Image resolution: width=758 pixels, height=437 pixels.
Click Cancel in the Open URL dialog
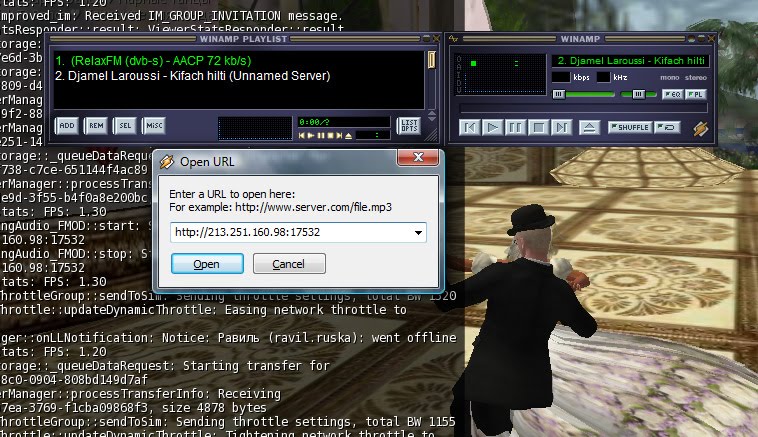[x=289, y=264]
